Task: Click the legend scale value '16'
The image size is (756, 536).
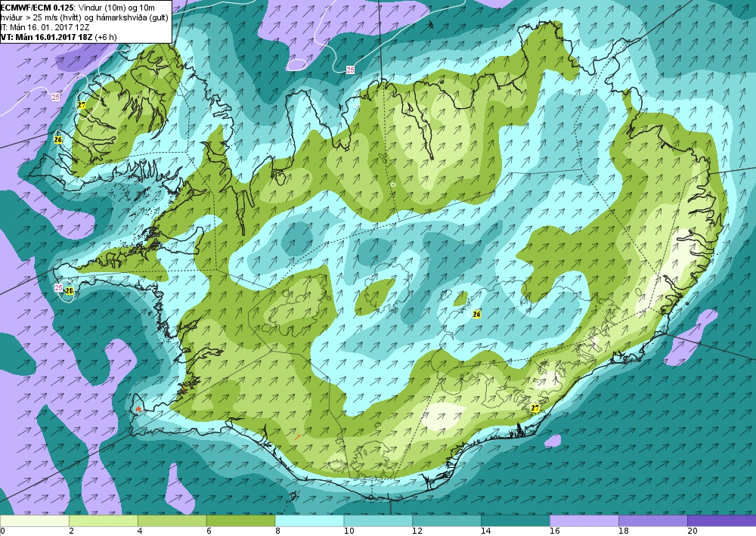Action: (554, 531)
